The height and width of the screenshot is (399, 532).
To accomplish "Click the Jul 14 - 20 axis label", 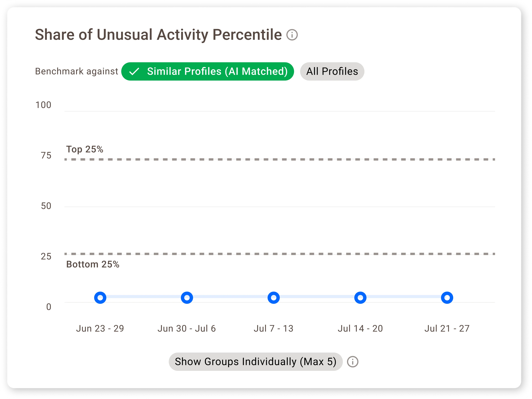I will tap(360, 328).
